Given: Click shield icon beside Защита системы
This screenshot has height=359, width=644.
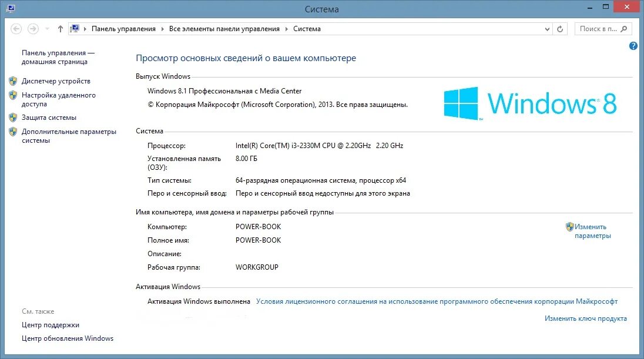Looking at the screenshot, I should (x=13, y=118).
